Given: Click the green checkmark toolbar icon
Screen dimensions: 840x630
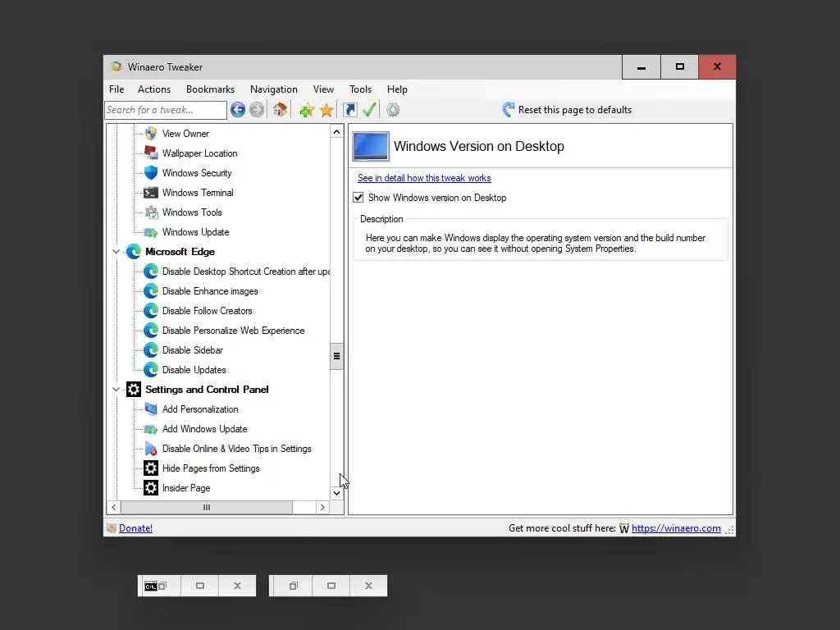Looking at the screenshot, I should coord(369,109).
